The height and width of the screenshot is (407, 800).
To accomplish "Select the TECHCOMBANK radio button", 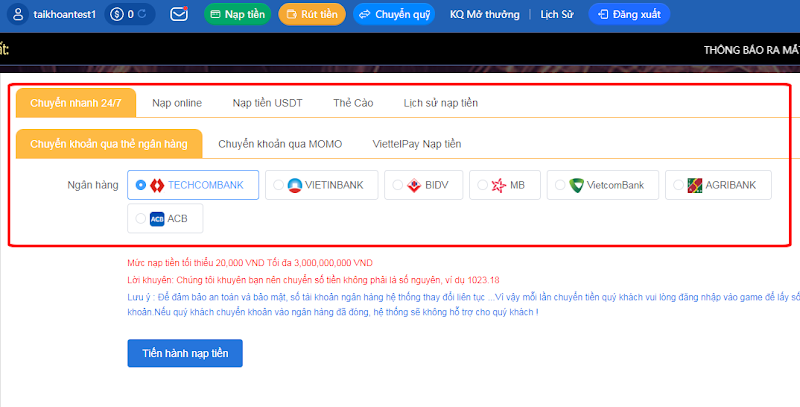I will pos(141,185).
